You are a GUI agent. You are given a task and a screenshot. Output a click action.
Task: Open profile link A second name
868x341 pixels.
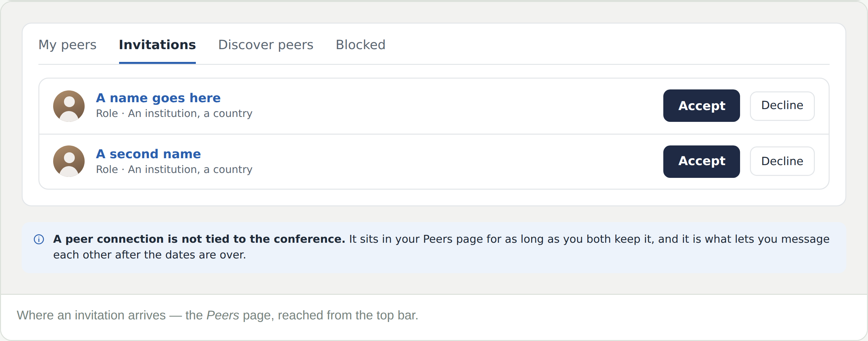pyautogui.click(x=148, y=154)
